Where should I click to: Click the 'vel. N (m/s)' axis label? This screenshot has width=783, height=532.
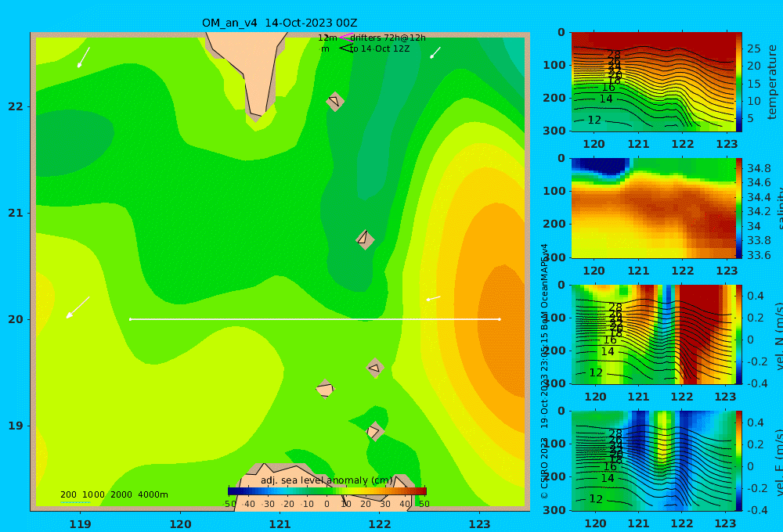pyautogui.click(x=779, y=336)
